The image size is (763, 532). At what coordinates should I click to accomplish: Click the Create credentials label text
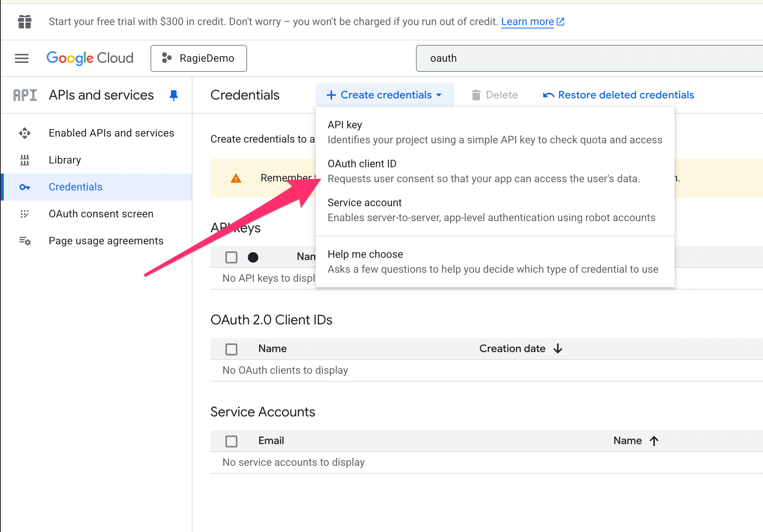[386, 95]
